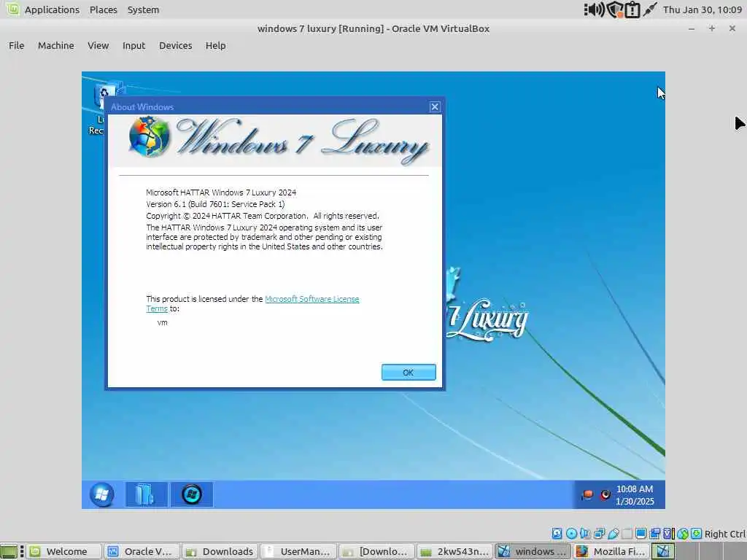Click the flag notification icon in the guest tray
Image resolution: width=747 pixels, height=560 pixels.
click(x=587, y=495)
